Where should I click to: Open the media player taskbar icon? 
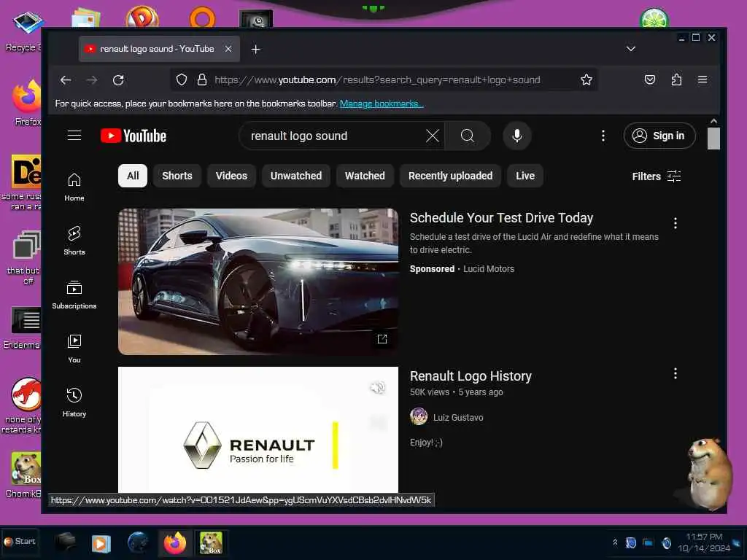click(x=101, y=543)
